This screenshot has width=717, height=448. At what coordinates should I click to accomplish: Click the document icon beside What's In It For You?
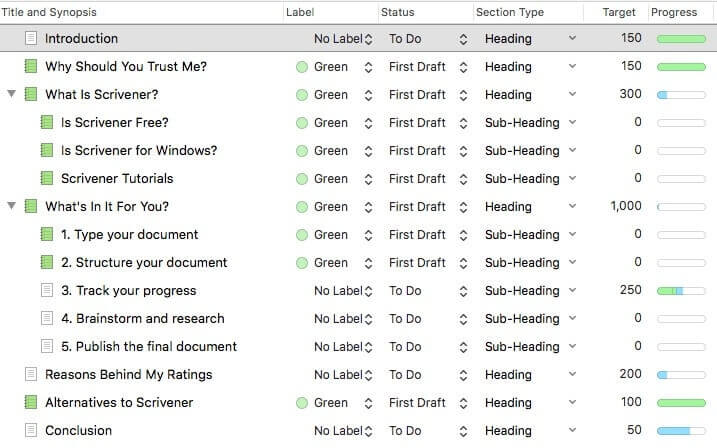[31, 206]
